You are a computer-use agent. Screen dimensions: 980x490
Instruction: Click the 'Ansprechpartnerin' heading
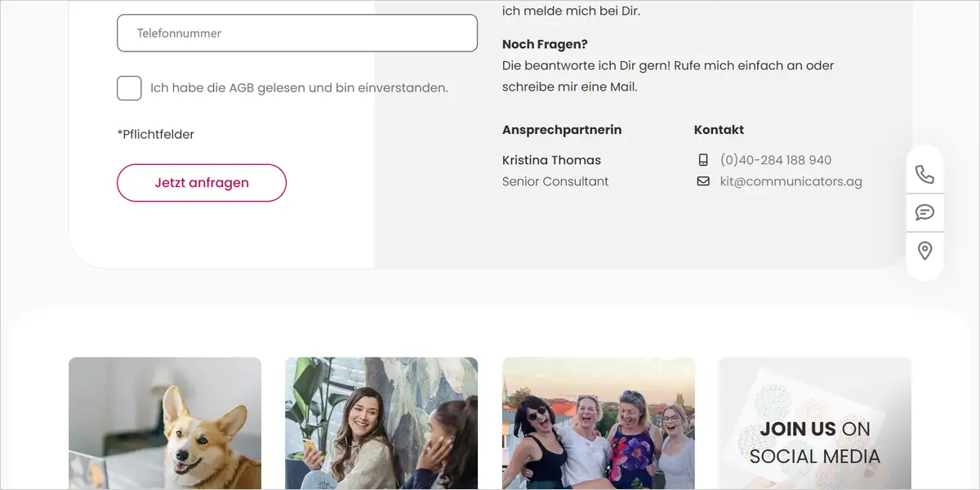point(562,130)
